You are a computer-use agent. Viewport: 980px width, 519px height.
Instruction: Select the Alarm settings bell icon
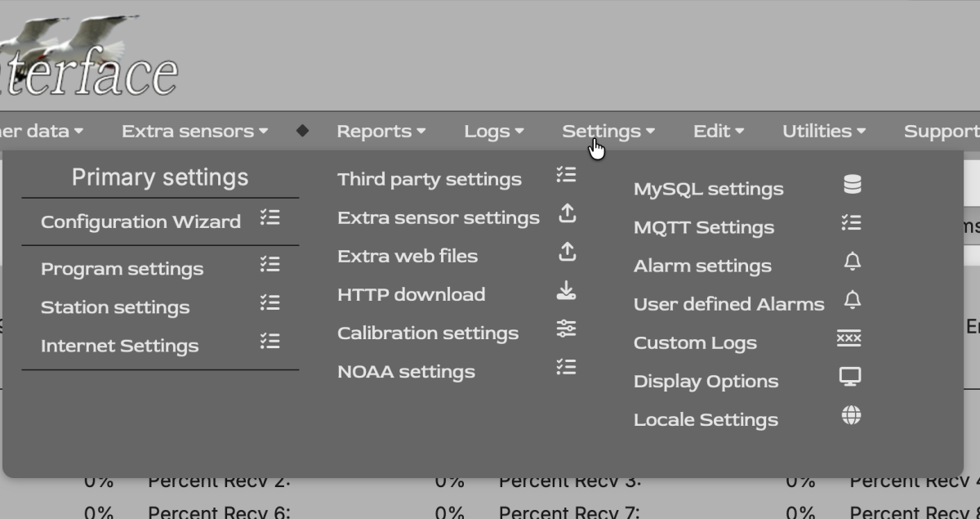(x=852, y=261)
